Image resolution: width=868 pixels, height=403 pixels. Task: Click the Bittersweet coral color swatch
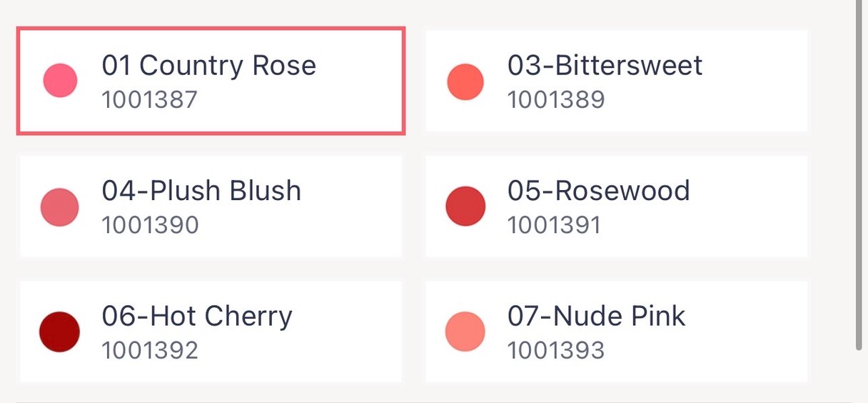465,81
